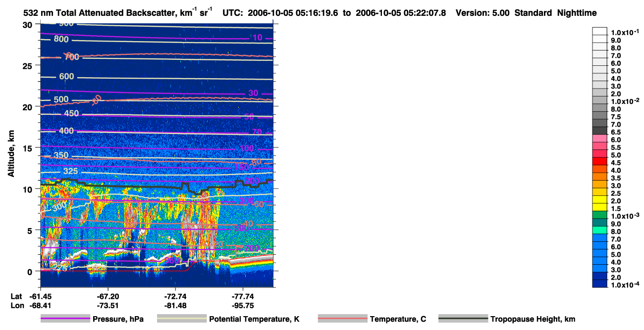
Task: Click the 'Lon' row label
Action: pos(16,306)
